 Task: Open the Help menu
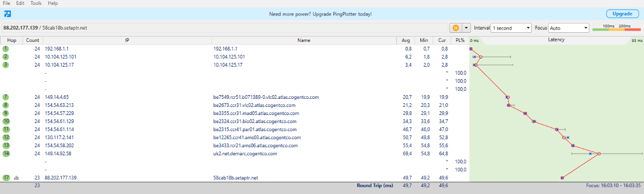point(53,3)
